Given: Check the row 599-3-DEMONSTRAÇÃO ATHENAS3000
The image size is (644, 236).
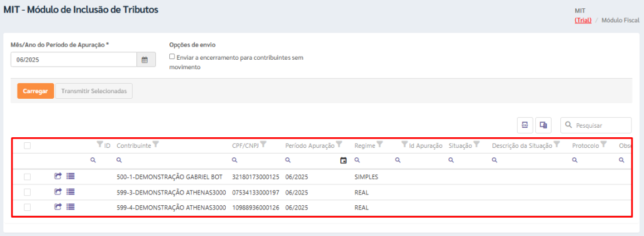Looking at the screenshot, I should (27, 192).
